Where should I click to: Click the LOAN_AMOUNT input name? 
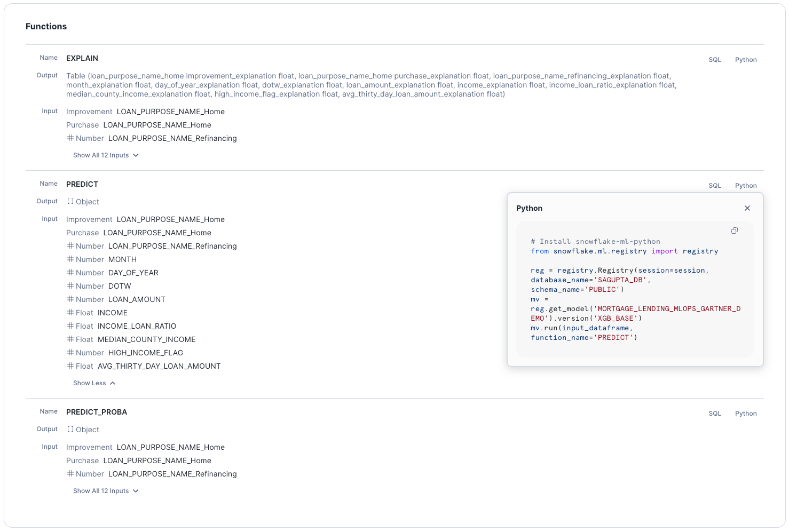pos(137,299)
